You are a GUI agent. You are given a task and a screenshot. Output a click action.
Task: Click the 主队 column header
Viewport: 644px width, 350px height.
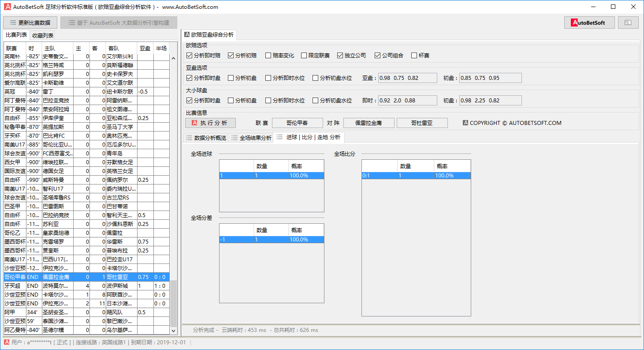coord(57,48)
